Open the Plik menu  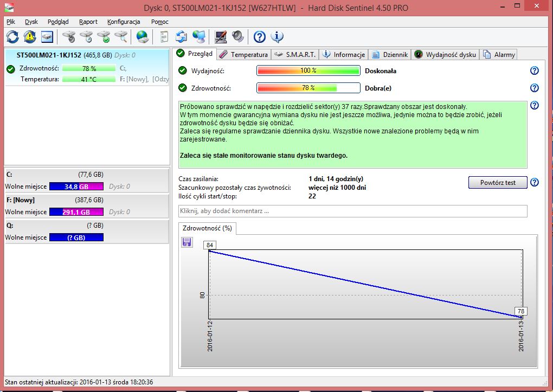point(11,22)
